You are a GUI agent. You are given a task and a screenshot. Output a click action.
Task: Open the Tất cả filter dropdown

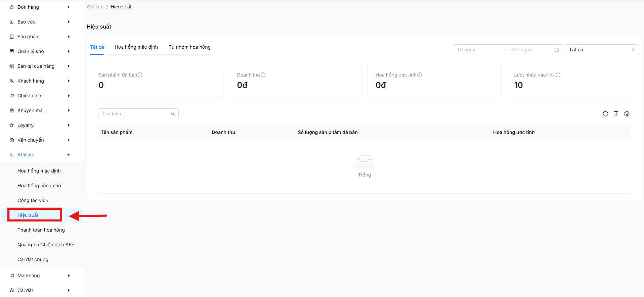click(x=602, y=50)
